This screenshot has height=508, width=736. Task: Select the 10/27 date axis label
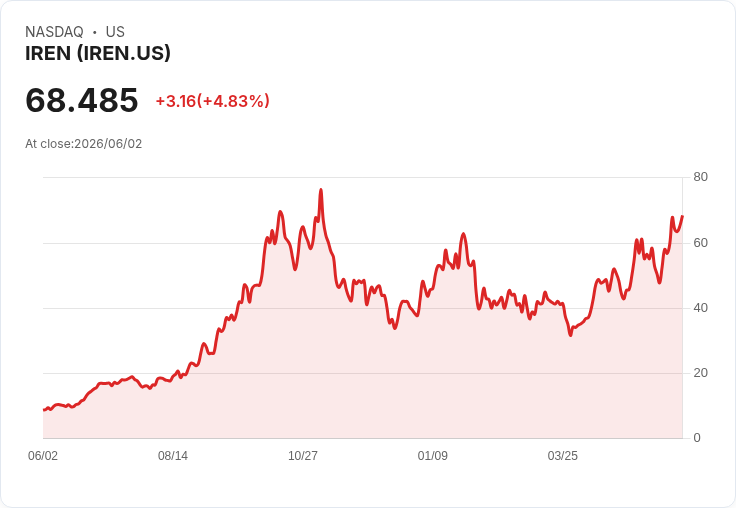click(303, 456)
